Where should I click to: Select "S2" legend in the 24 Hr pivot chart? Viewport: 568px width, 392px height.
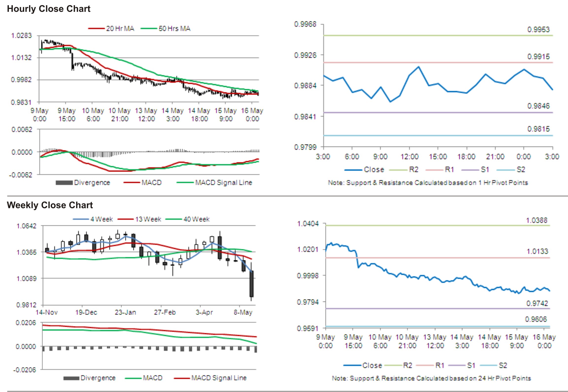(503, 365)
